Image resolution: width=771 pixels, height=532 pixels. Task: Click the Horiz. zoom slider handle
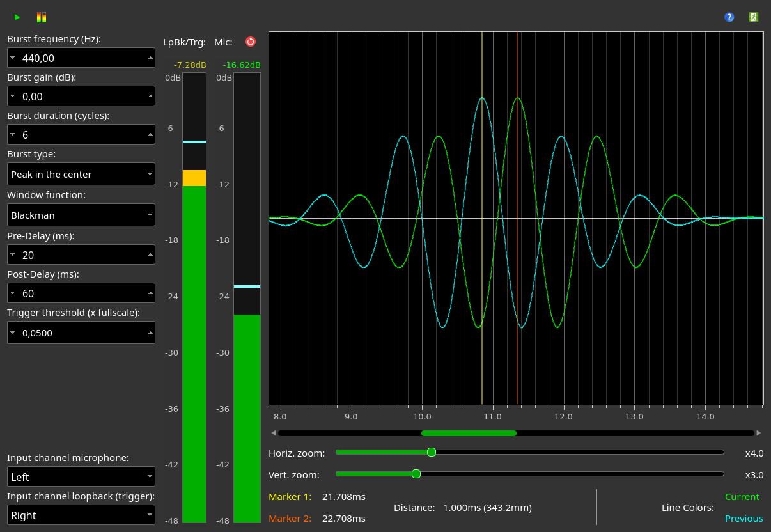432,452
